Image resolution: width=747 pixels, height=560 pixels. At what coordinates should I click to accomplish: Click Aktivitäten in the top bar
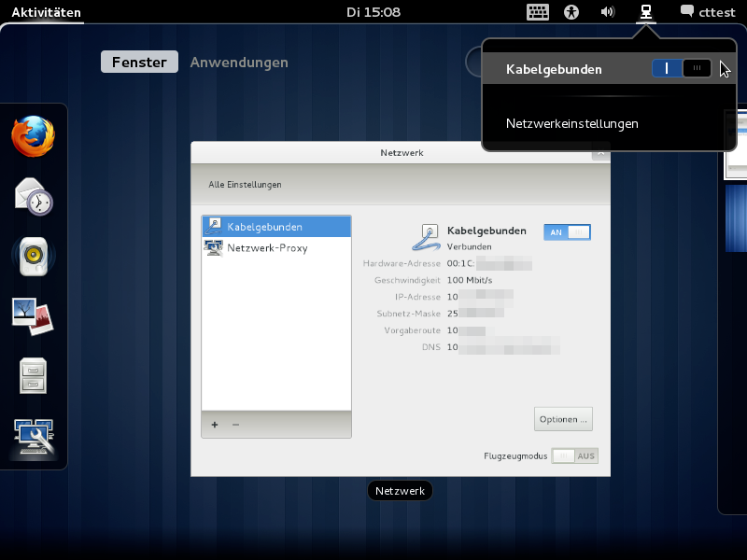(46, 12)
